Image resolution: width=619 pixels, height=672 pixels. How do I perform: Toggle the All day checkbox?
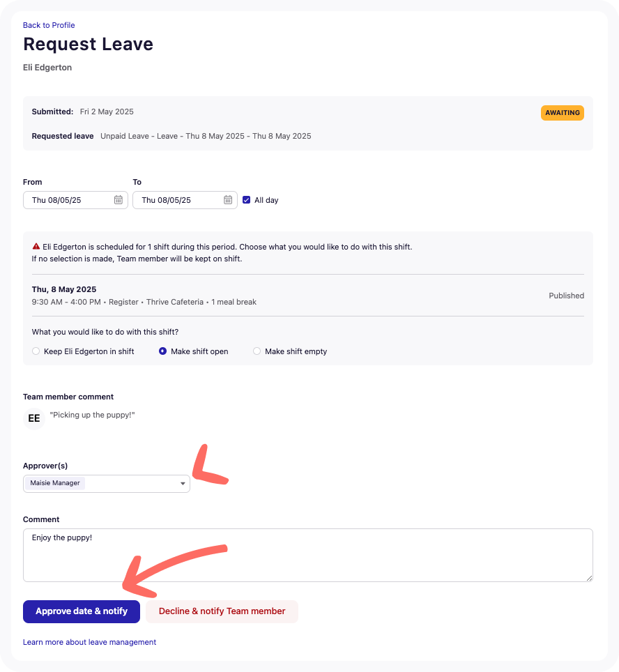[x=247, y=199]
